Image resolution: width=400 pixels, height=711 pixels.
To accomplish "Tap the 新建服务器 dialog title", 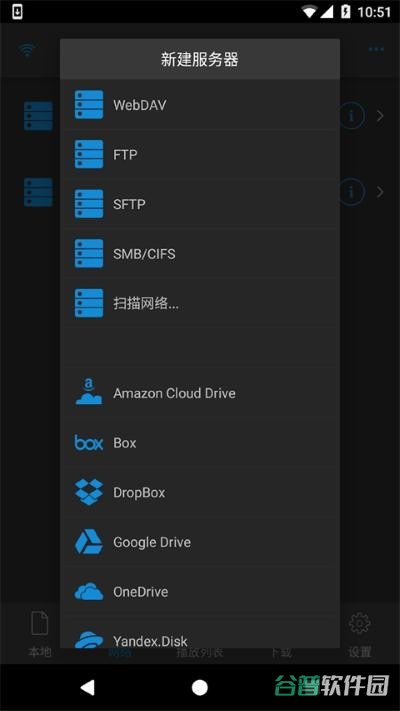I will [200, 60].
